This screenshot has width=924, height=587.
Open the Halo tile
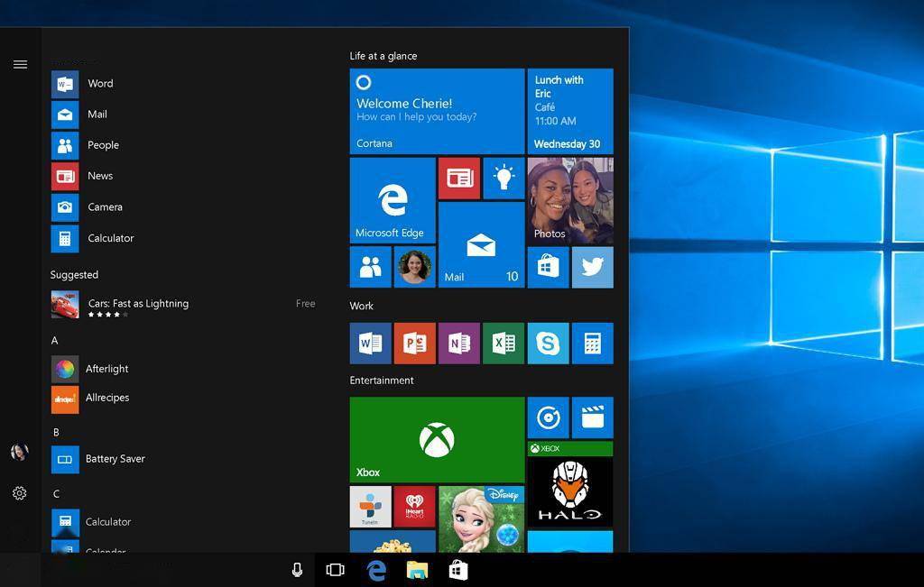(x=569, y=491)
